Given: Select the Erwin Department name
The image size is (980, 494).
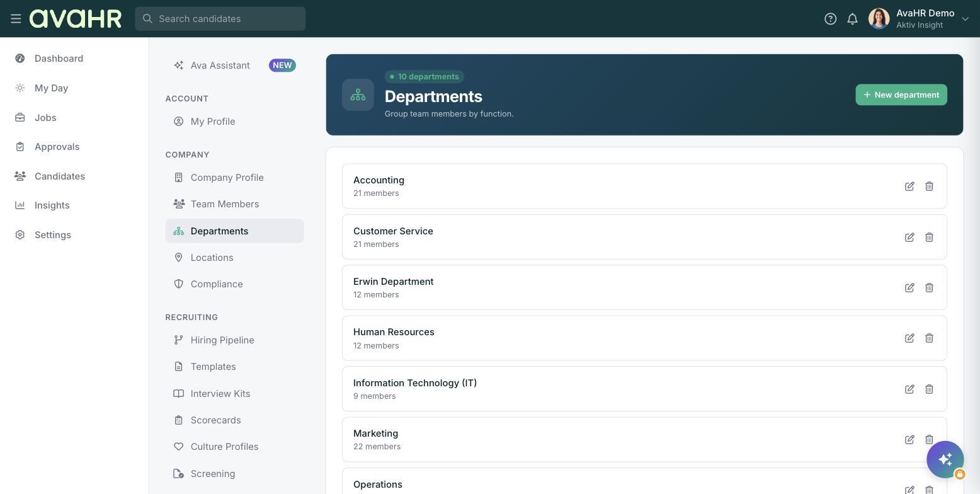Looking at the screenshot, I should click(x=393, y=282).
